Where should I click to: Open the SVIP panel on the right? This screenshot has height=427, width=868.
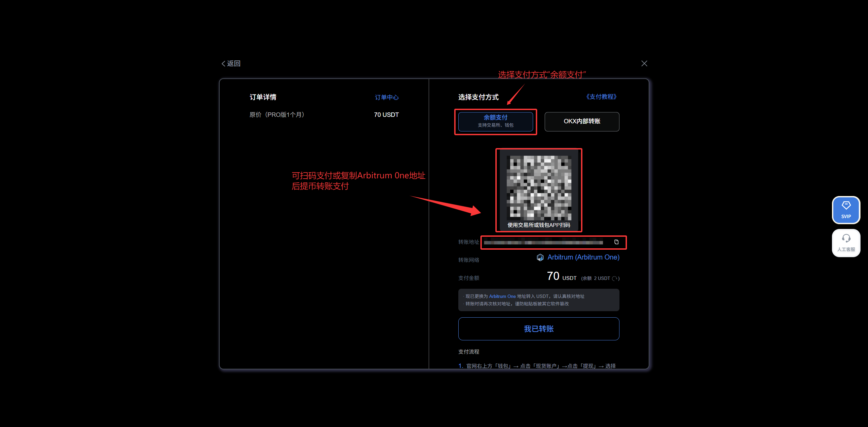(846, 210)
